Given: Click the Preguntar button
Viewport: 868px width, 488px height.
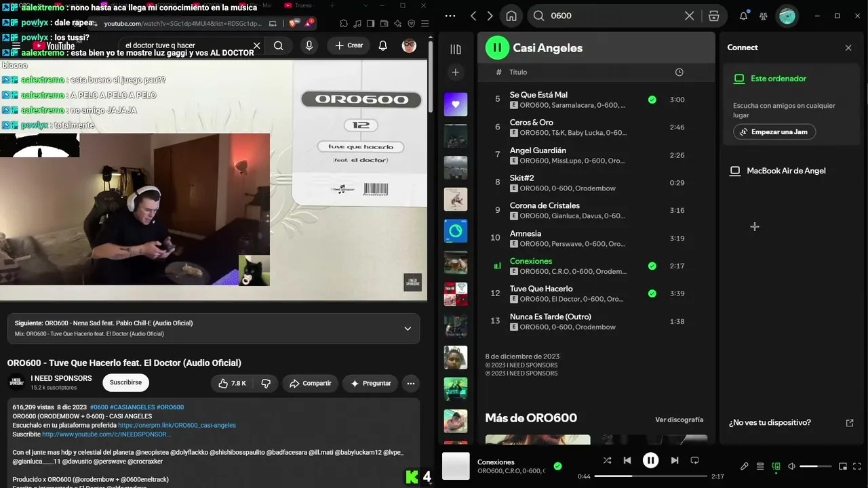Looking at the screenshot, I should [x=370, y=383].
